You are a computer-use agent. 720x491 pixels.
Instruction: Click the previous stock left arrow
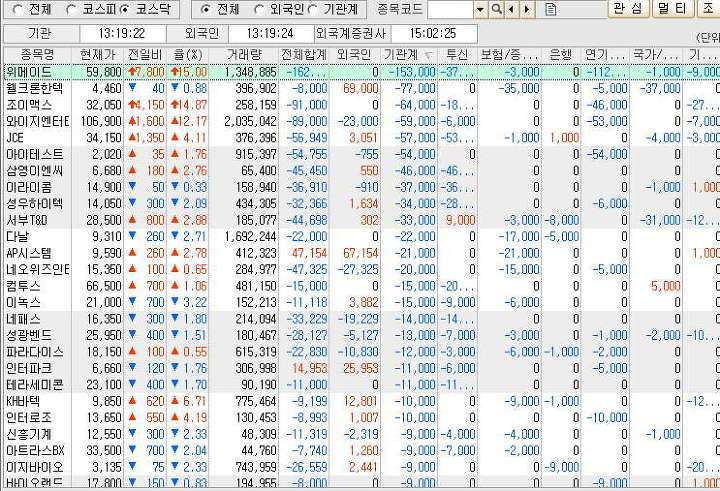click(511, 9)
